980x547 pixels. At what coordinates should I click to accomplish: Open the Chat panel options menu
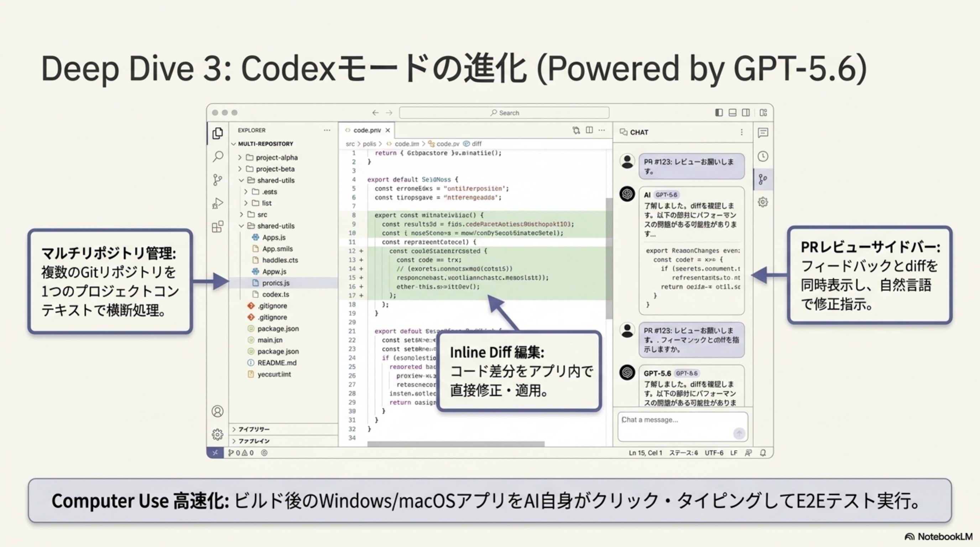click(x=741, y=132)
